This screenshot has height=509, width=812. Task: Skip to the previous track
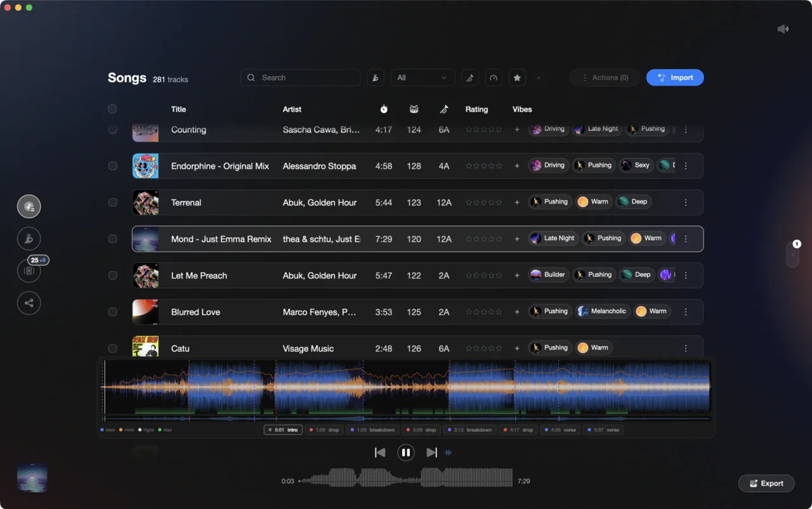tap(380, 453)
